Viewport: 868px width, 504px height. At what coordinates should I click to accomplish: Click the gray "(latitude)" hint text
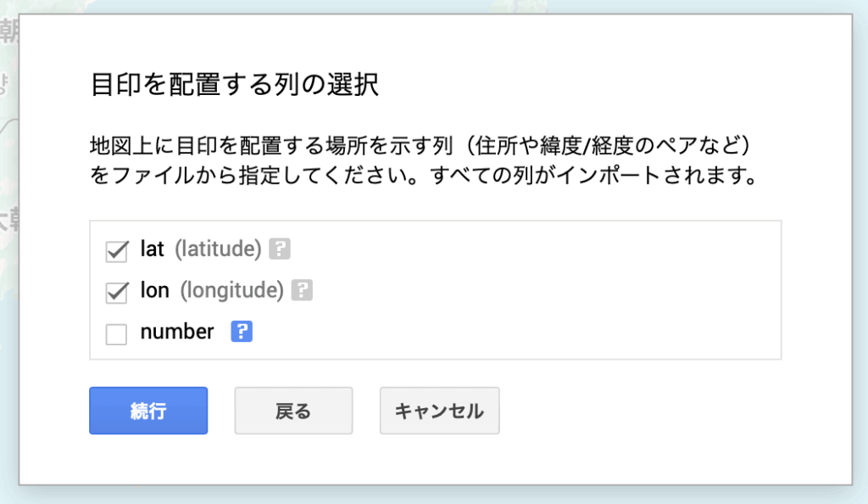tap(218, 249)
